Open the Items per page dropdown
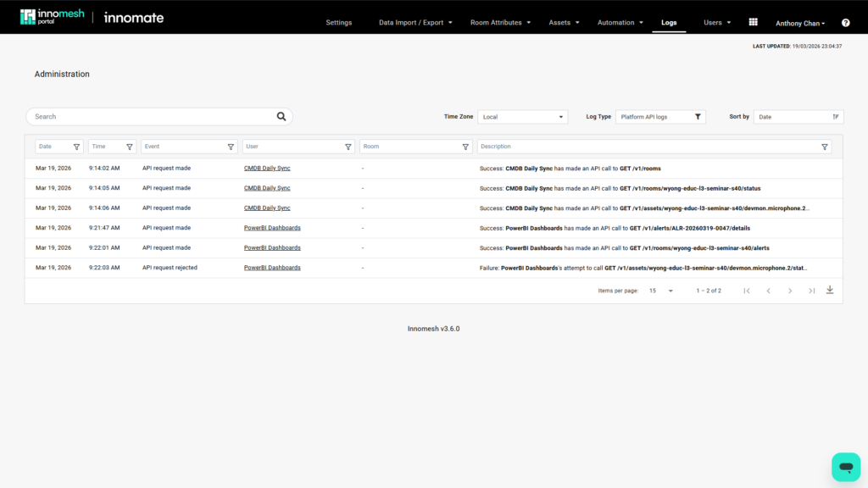The height and width of the screenshot is (488, 868). pyautogui.click(x=661, y=291)
